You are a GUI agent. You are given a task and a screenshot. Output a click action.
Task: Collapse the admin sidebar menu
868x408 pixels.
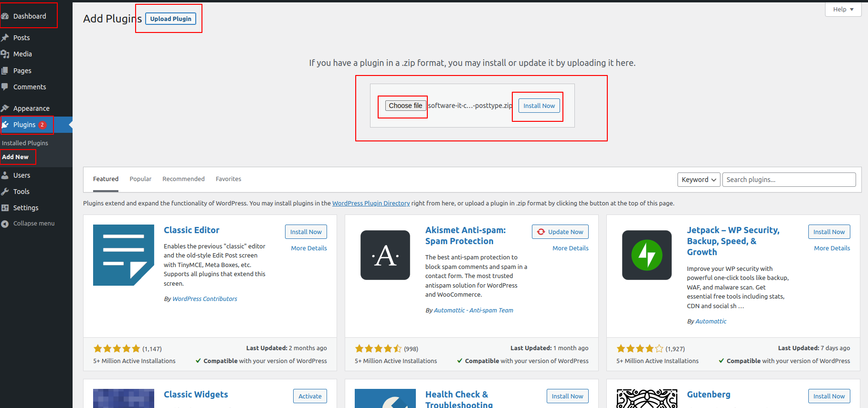coord(29,224)
